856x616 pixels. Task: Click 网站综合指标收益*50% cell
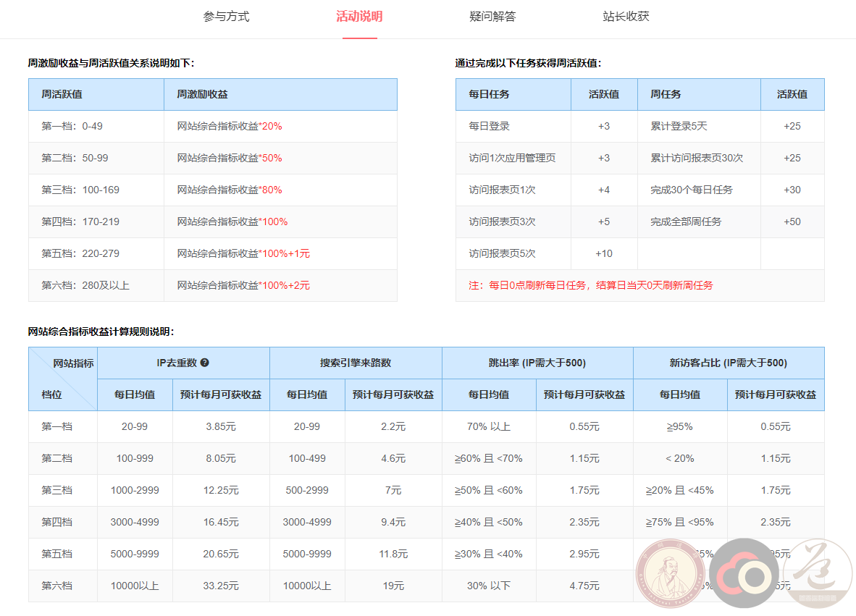tap(280, 158)
